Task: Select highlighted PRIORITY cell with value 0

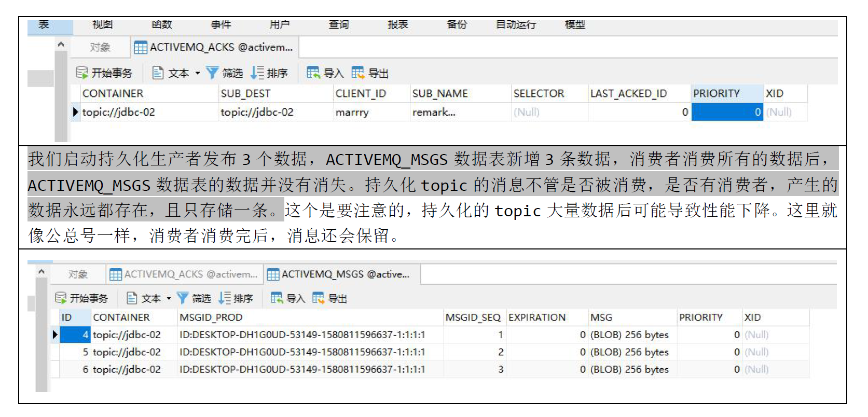Action: (727, 112)
